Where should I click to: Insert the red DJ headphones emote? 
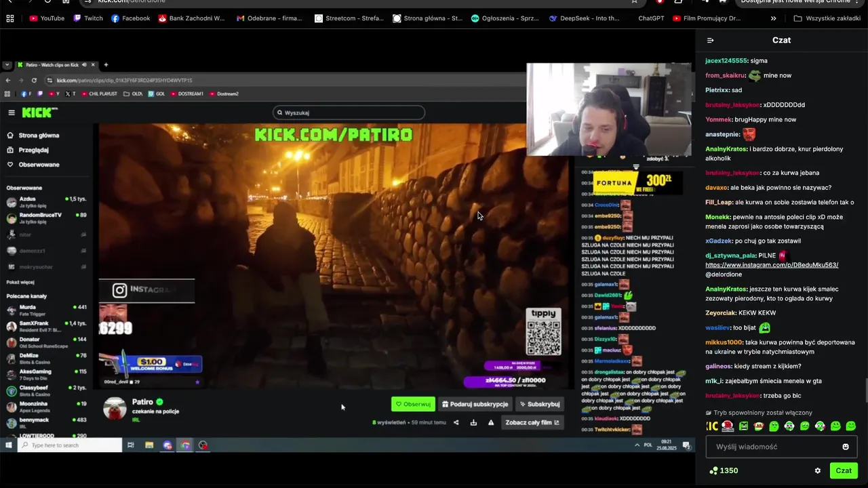(x=728, y=426)
